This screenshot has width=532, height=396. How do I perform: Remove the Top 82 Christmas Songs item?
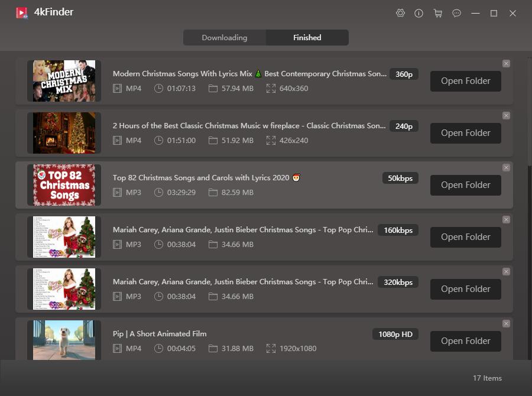[506, 168]
